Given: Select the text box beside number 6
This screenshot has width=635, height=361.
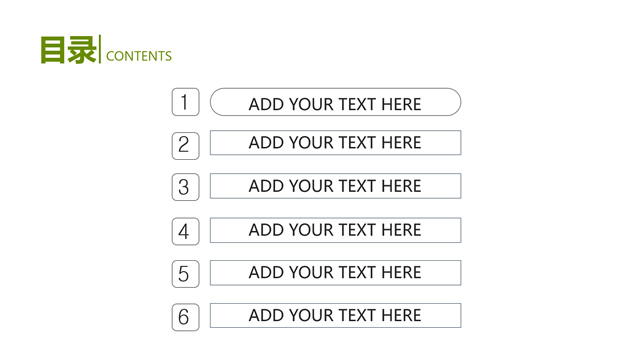Looking at the screenshot, I should click(x=335, y=315).
